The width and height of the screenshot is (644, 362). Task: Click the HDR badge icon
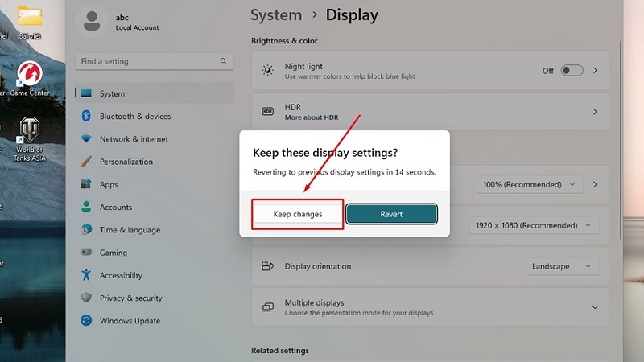click(x=267, y=111)
